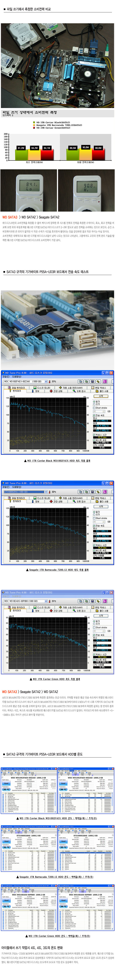Toggle 액세스 시간 checkbox in WD1002FAEX window
This screenshot has width=115, height=980.
[x=94, y=435]
